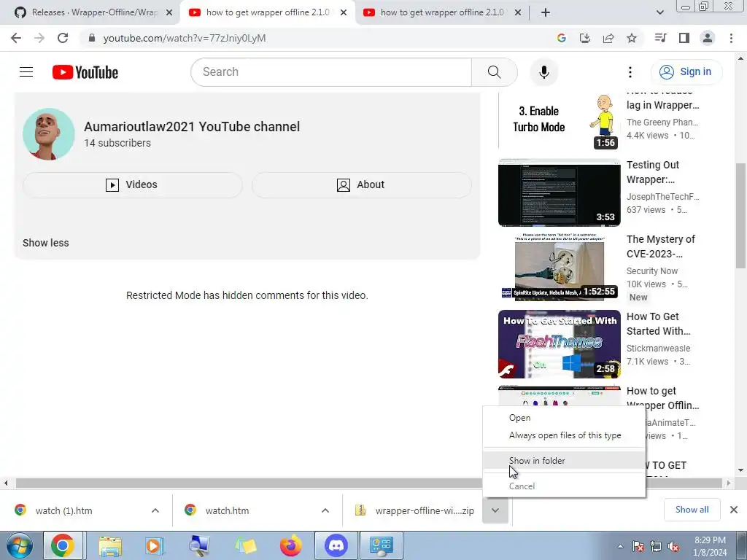Open How To Get Started With FlashThemes thumbnail
The image size is (747, 560).
click(560, 344)
